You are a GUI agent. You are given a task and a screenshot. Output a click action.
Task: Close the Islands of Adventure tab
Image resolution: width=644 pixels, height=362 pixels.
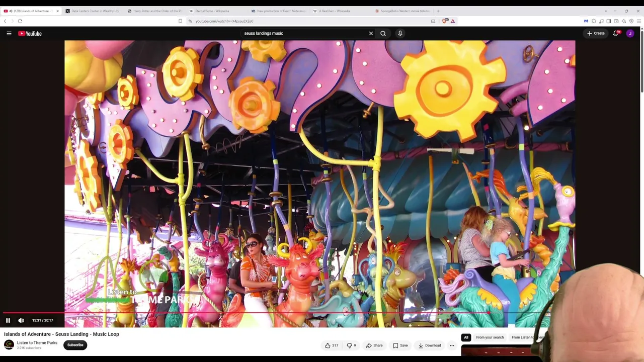57,11
